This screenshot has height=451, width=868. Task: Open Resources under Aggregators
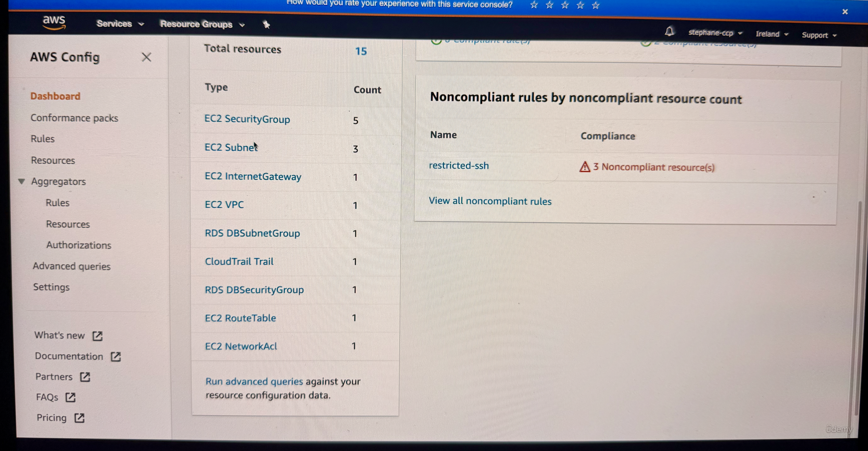coord(68,224)
